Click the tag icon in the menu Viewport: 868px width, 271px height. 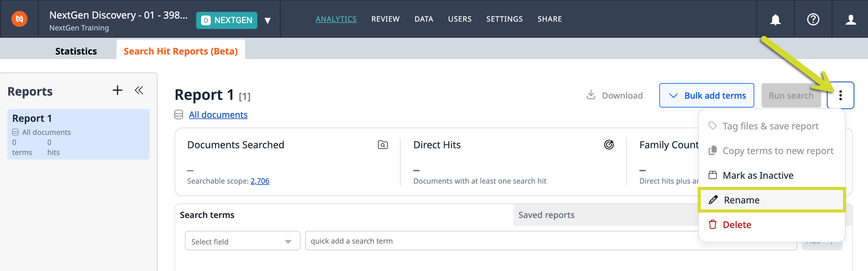point(712,125)
